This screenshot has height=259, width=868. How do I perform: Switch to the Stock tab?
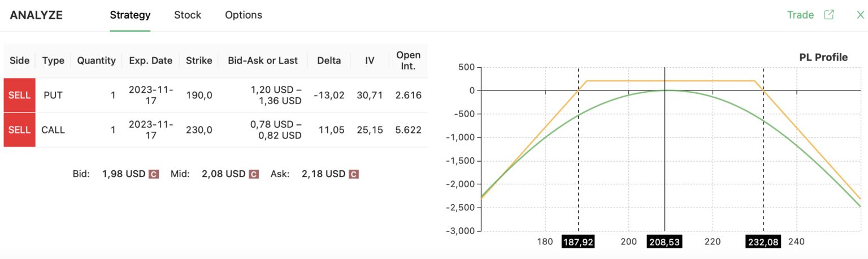tap(188, 15)
